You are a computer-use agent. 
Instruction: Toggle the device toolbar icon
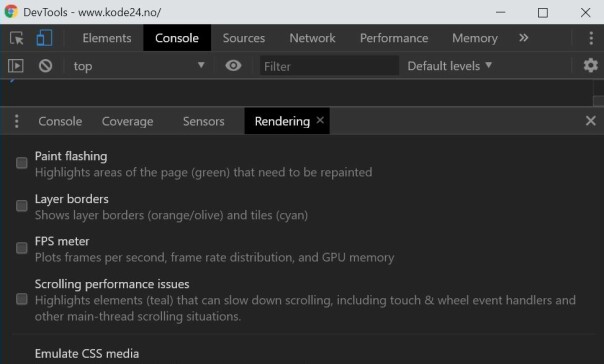coord(44,38)
